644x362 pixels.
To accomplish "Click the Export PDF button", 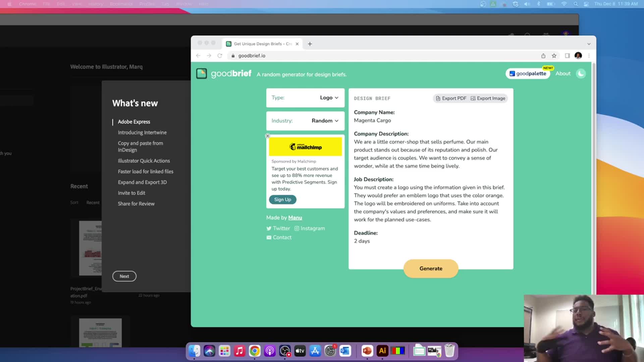I will pyautogui.click(x=451, y=98).
